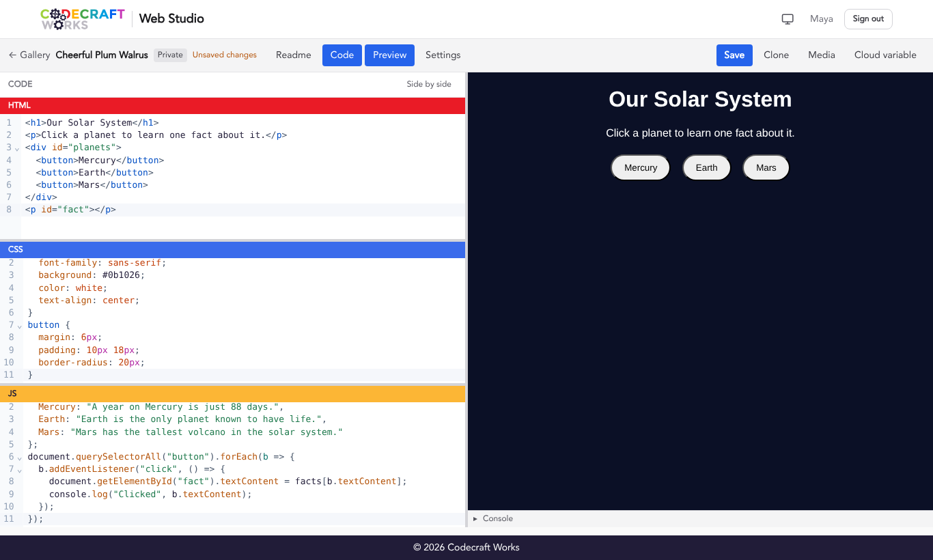The height and width of the screenshot is (560, 933).
Task: Switch layout via Side by side
Action: [429, 84]
